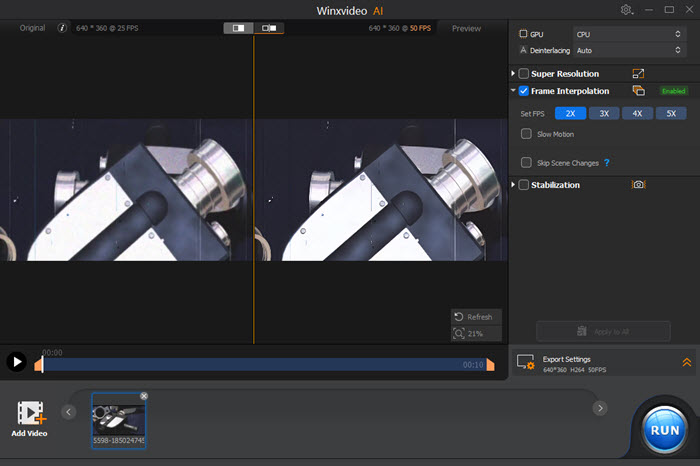Viewport: 700px width, 466px height.
Task: Click the right trim end marker
Action: [490, 364]
